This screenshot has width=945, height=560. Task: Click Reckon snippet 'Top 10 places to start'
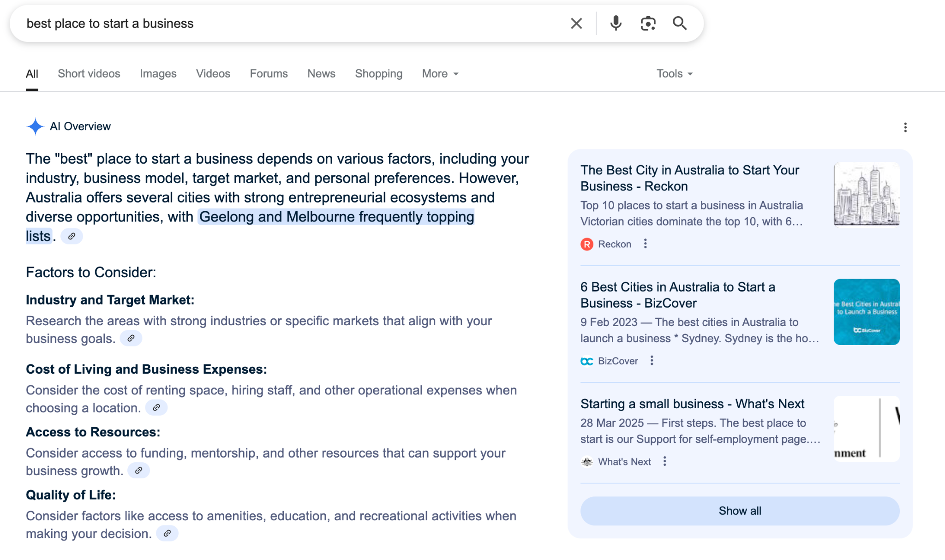coord(692,213)
